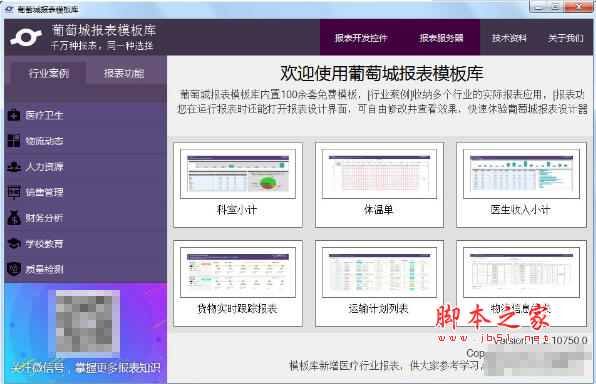This screenshot has width=596, height=384.
Task: Select the 学校教育 category label
Action: (x=44, y=244)
